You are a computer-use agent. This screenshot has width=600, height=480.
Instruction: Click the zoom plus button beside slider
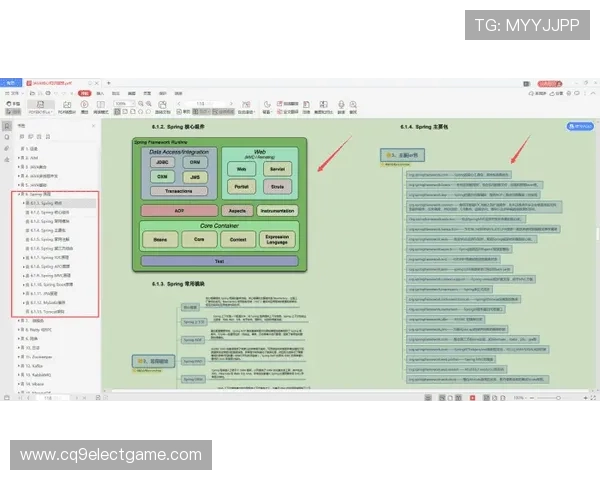click(x=585, y=398)
